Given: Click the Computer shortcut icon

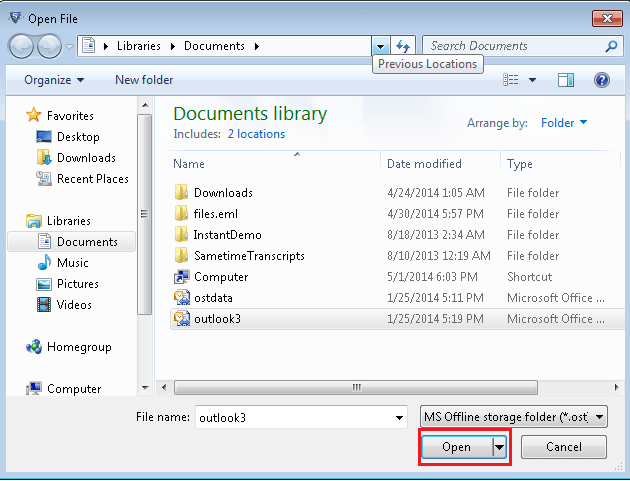Looking at the screenshot, I should tap(182, 277).
